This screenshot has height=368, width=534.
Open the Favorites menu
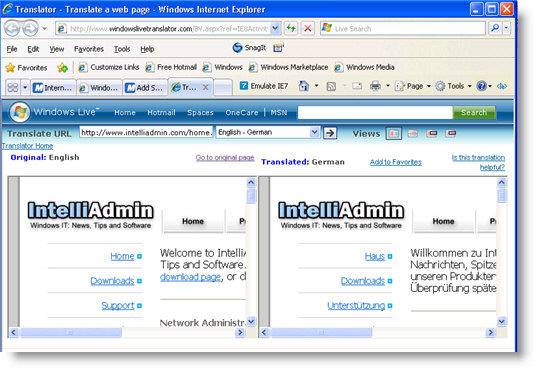pos(89,49)
